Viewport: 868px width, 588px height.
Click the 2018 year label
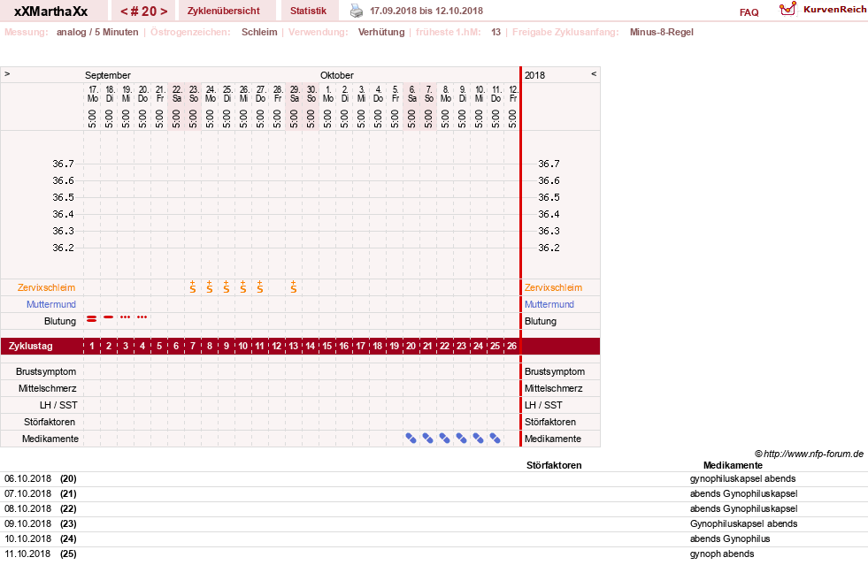(534, 75)
